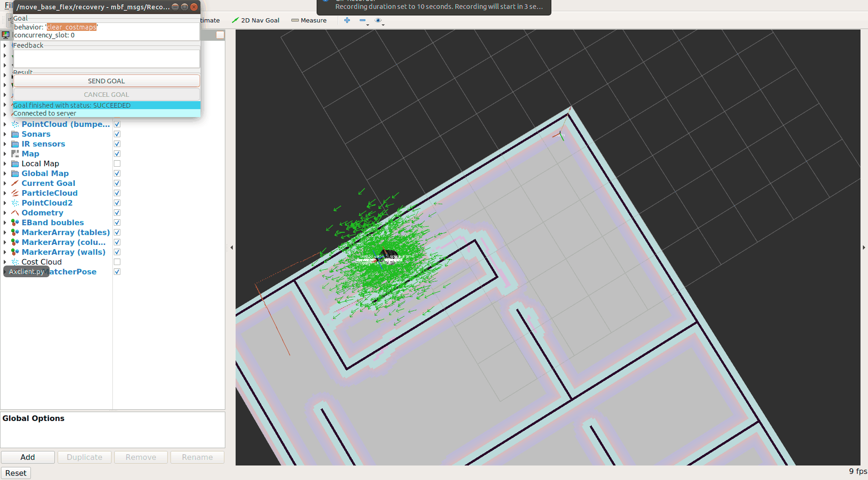Click the Reset button
Image resolution: width=868 pixels, height=480 pixels.
coord(15,473)
